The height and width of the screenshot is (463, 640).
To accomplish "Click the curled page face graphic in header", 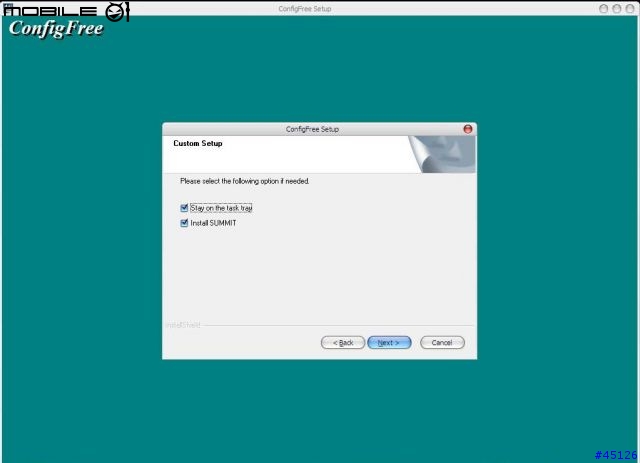I will pyautogui.click(x=442, y=154).
